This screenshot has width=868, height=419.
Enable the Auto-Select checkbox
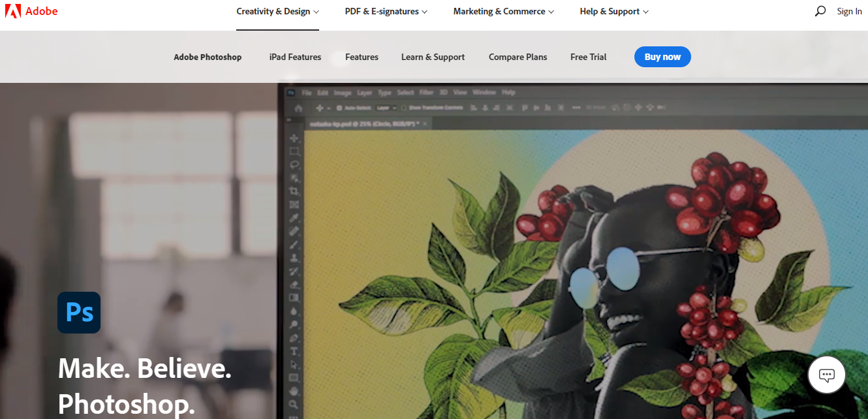(339, 107)
